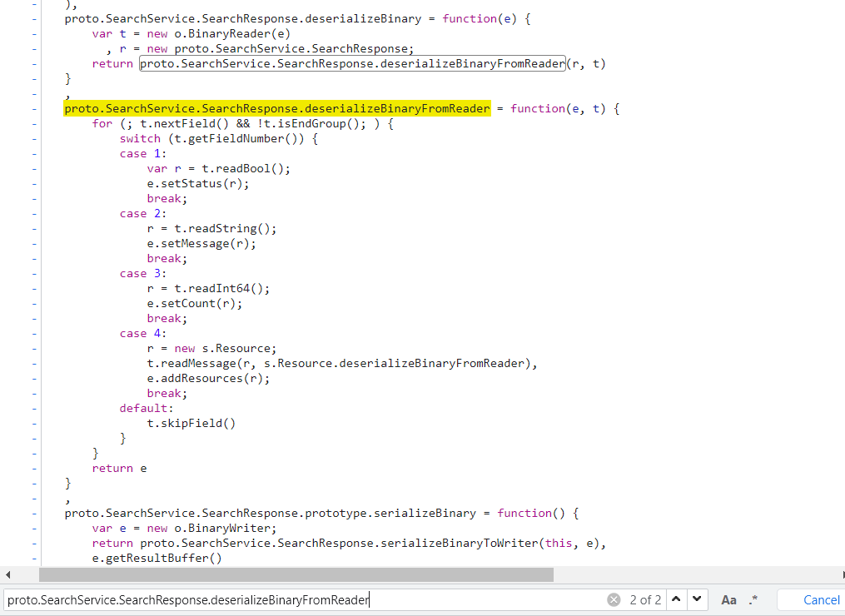The width and height of the screenshot is (845, 616).
Task: Click the SearchResponse.deserializeBinary function definition
Action: [297, 18]
